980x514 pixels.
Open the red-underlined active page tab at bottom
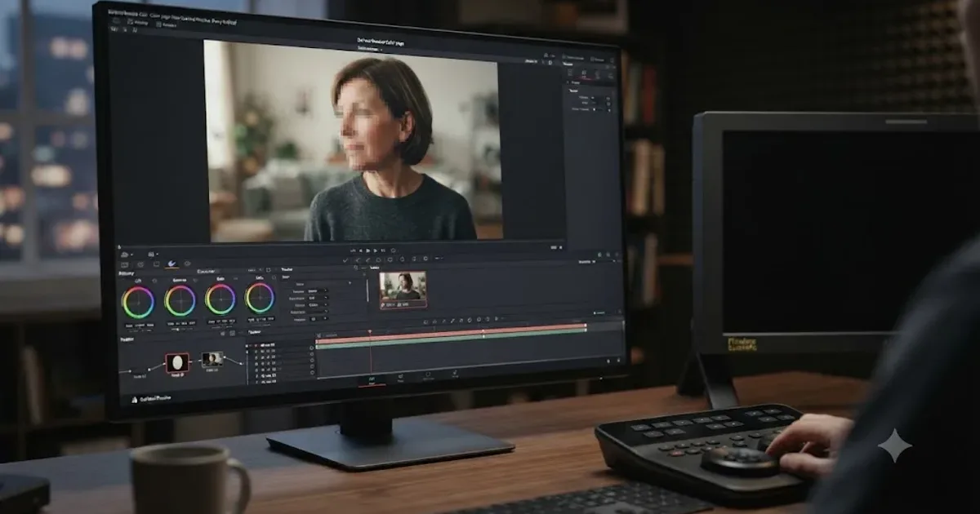[x=372, y=379]
